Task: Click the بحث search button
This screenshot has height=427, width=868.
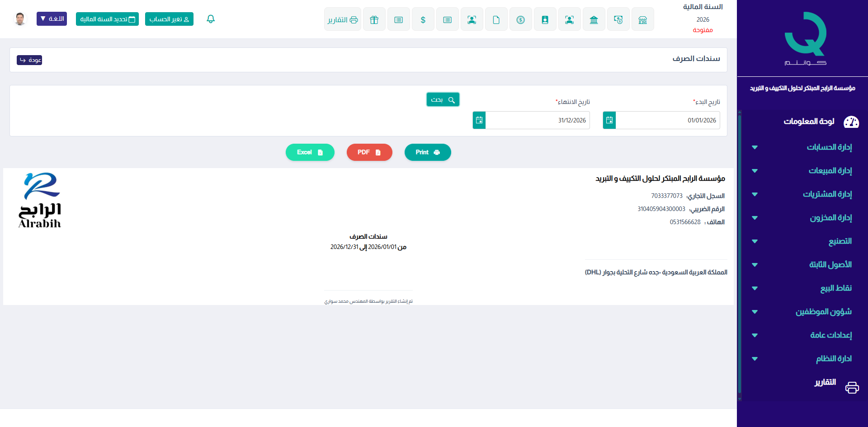Action: pos(443,99)
